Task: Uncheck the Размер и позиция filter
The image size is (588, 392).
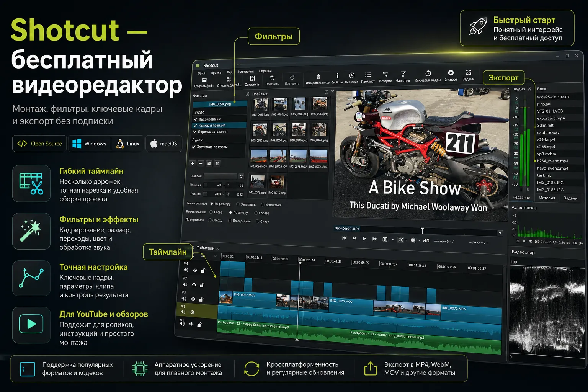Action: 195,125
